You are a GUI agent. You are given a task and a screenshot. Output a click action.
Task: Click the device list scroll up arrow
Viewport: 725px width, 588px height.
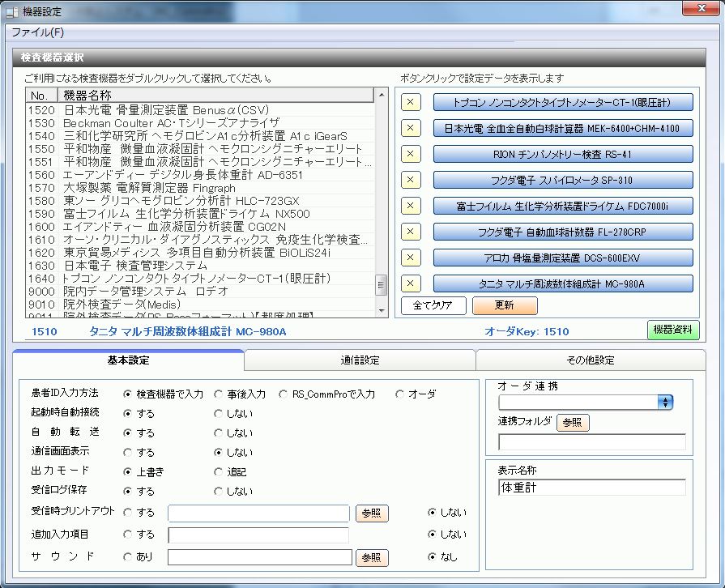click(382, 95)
